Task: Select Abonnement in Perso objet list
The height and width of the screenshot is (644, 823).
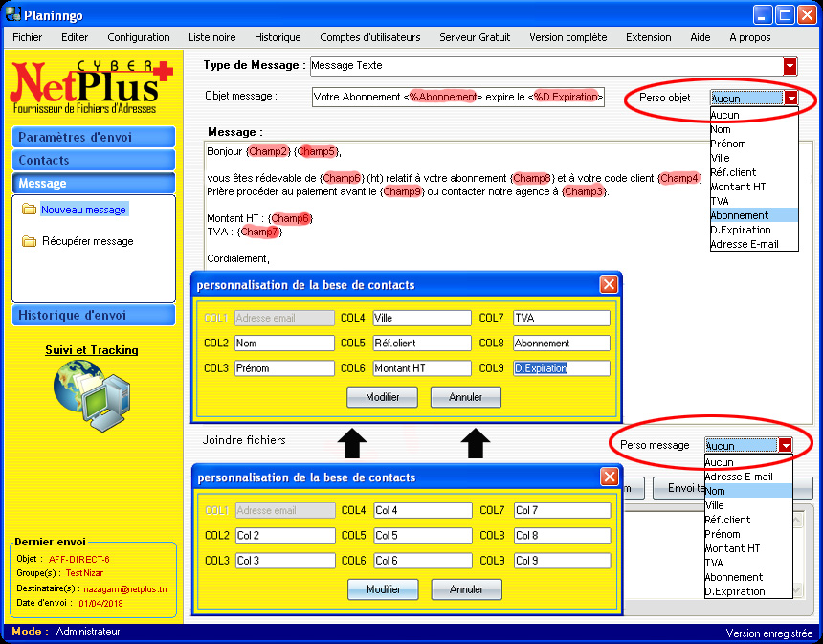Action: point(739,215)
